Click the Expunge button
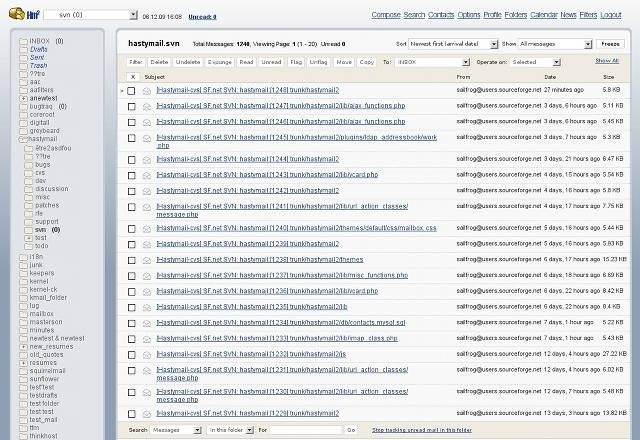Screen dimensions: 640x440 pos(220,62)
